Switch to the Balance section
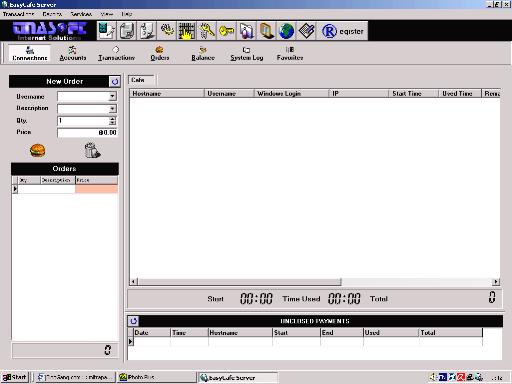Viewport: 512px width, 384px height. (203, 53)
